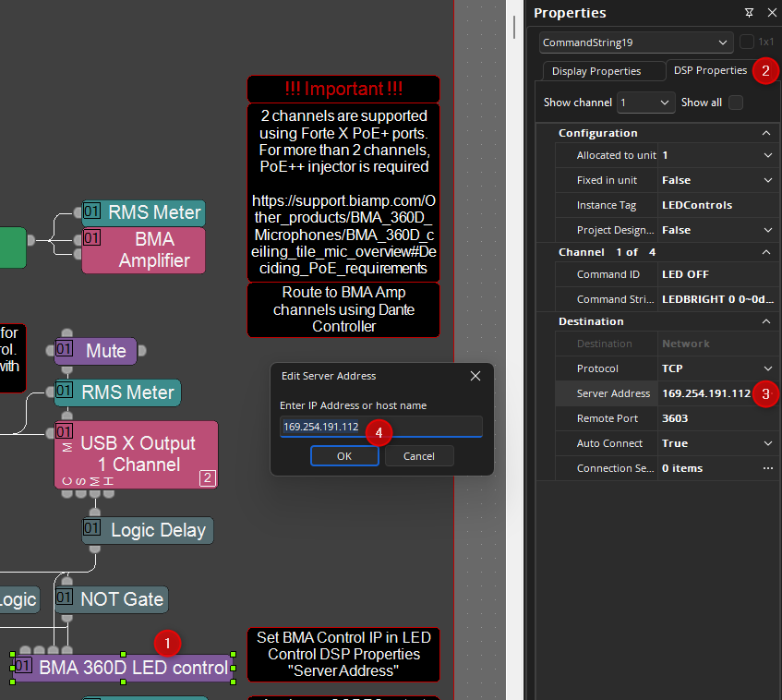Click the Route to BMA Amp channels note
Viewport: 782px width, 700px height.
(343, 309)
